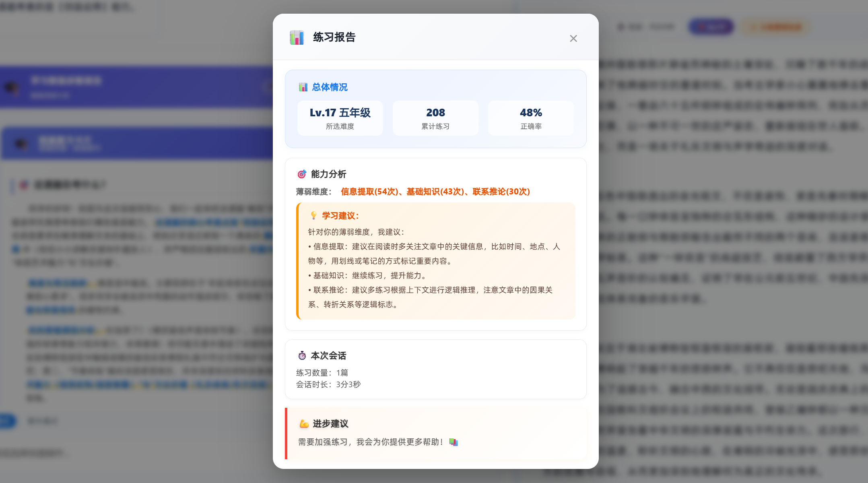Click the 针对你的薄弱维度 sentence
The width and height of the screenshot is (868, 483).
[x=357, y=232]
